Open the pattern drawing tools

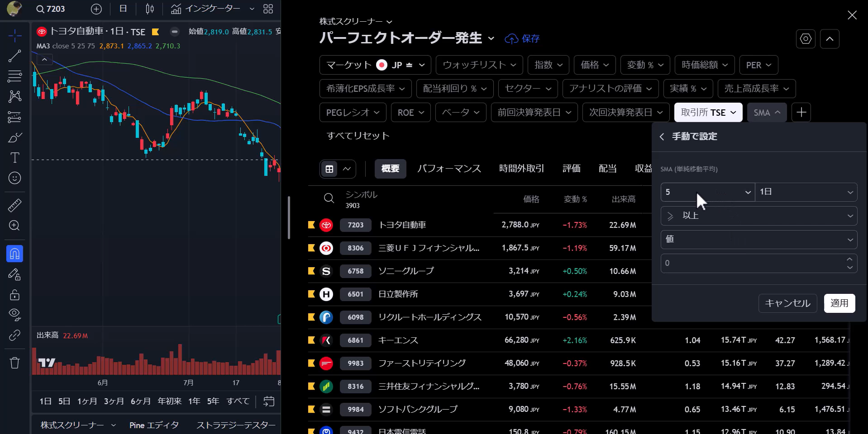pyautogui.click(x=14, y=96)
